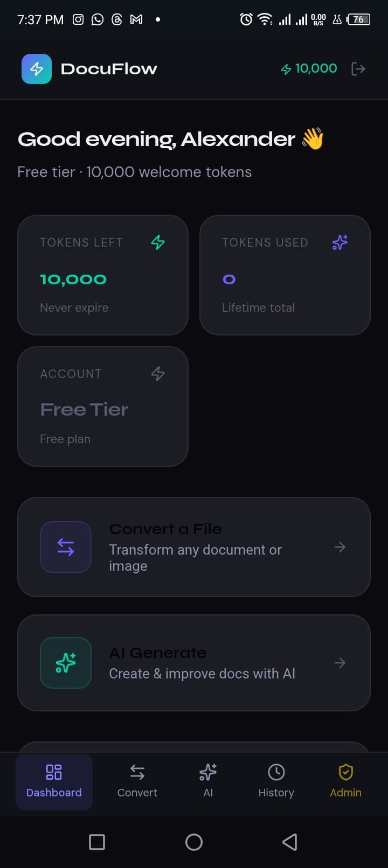Click the logout icon in header

coord(358,69)
